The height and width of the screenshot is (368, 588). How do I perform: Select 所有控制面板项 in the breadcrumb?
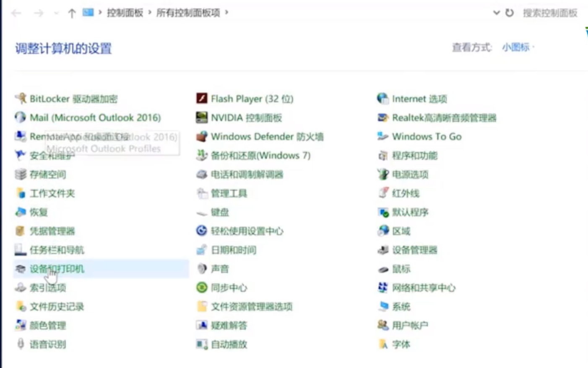pos(188,13)
